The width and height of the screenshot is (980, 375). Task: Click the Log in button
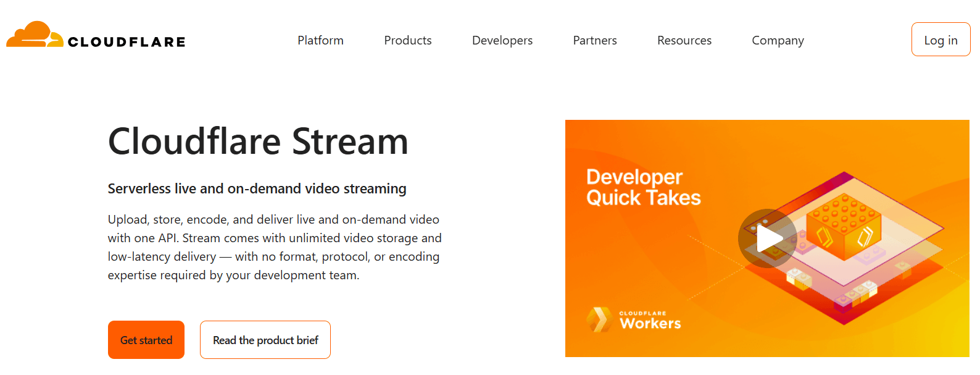[x=941, y=40]
